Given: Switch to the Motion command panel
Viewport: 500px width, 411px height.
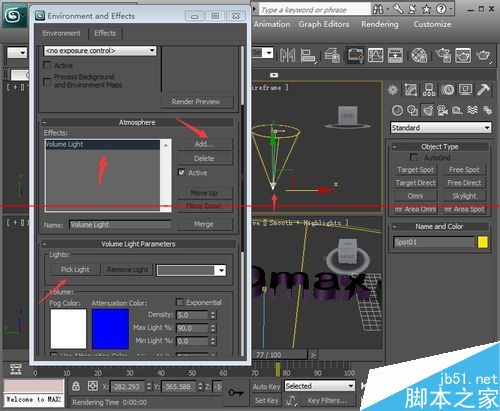Looking at the screenshot, I should click(447, 90).
